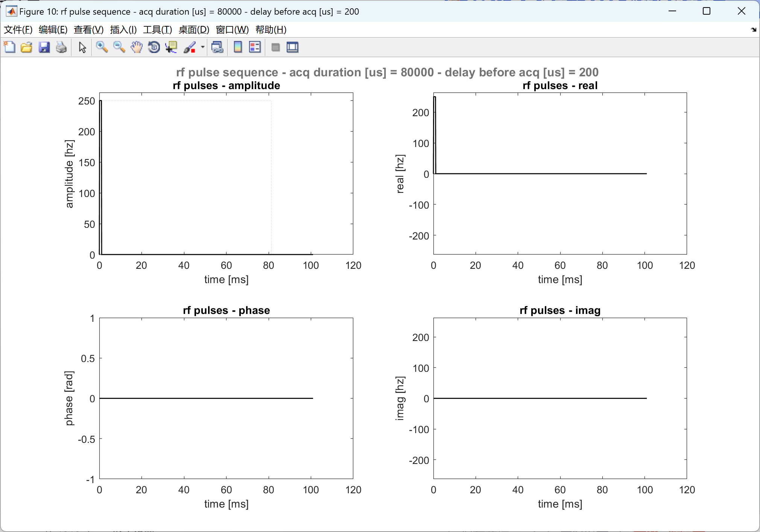
Task: Click the Show Plot Tools button
Action: 292,47
